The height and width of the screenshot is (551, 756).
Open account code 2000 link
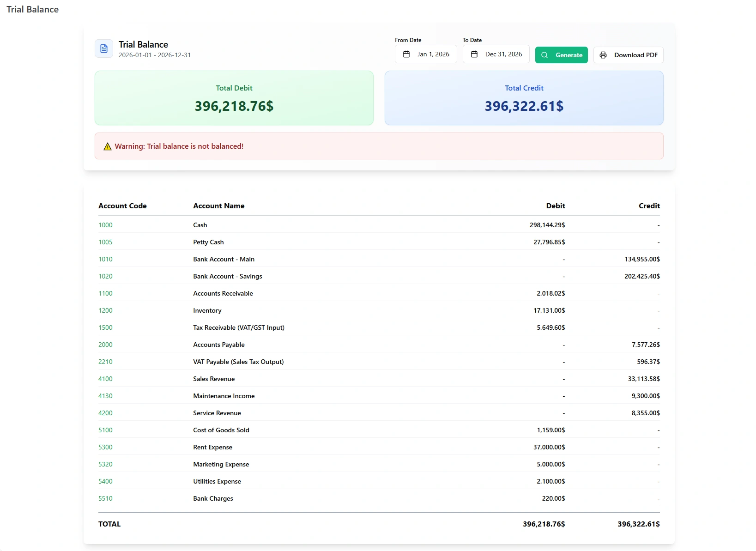[105, 345]
